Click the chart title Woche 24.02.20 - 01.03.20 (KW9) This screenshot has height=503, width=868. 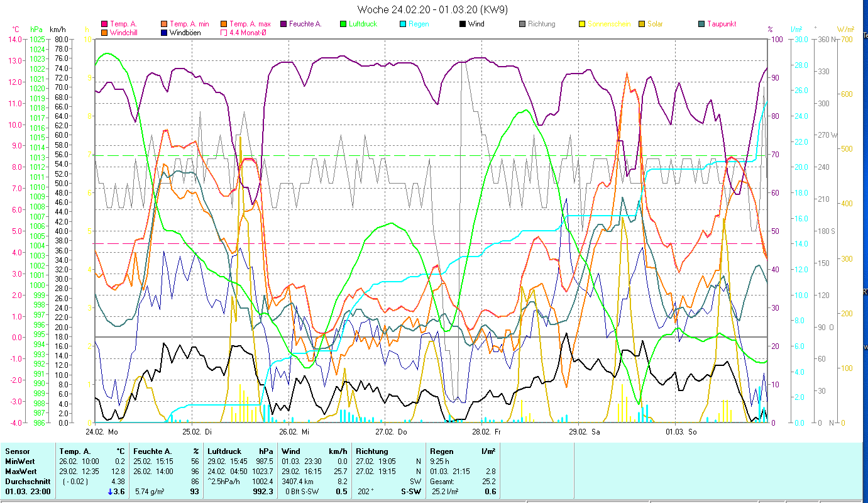[432, 9]
